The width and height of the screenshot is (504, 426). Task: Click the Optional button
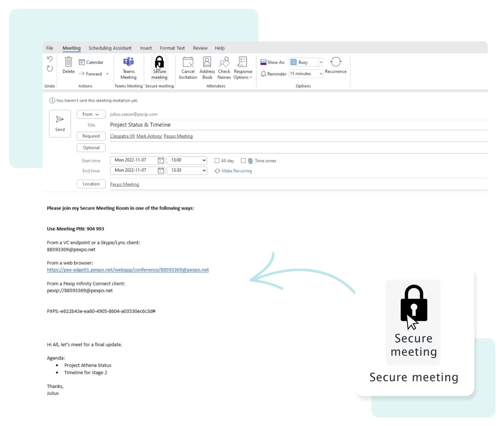tap(91, 148)
